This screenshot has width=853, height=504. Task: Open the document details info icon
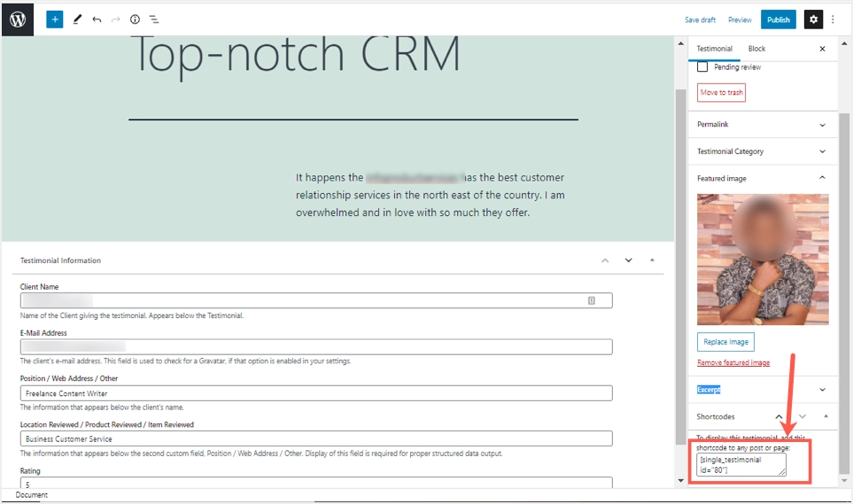coord(135,19)
